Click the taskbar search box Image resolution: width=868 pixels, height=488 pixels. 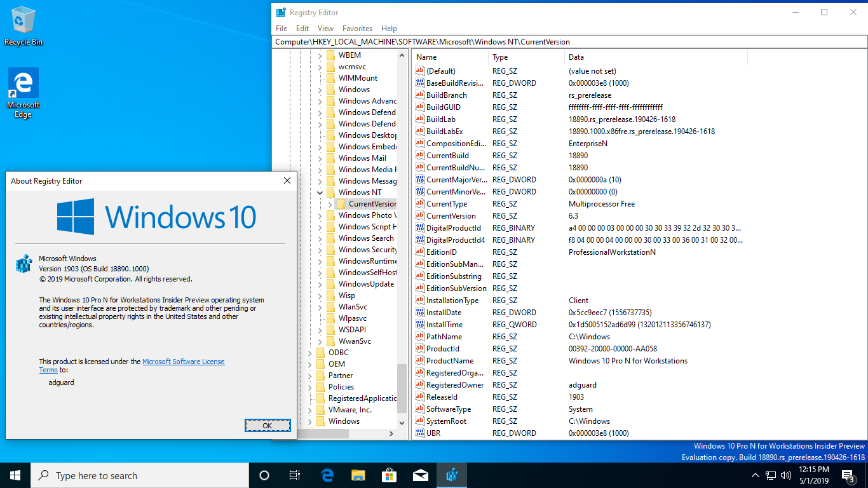click(140, 475)
